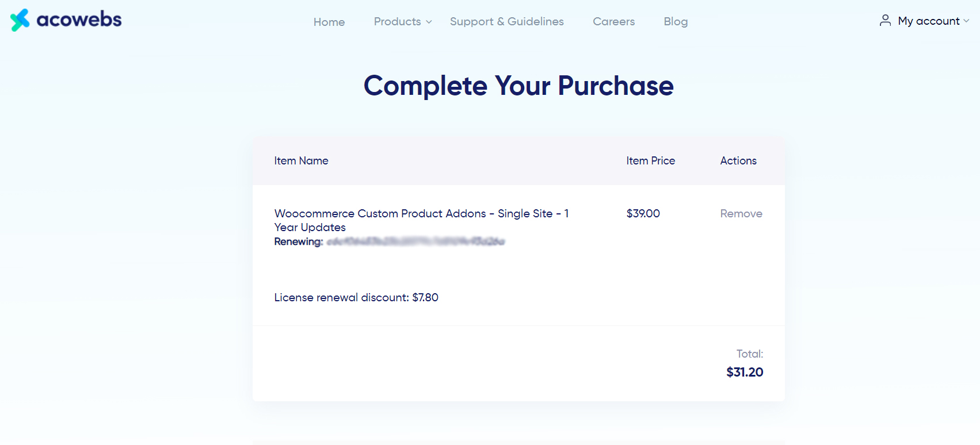Viewport: 980px width, 445px height.
Task: Click the Actions column header
Action: pyautogui.click(x=738, y=161)
